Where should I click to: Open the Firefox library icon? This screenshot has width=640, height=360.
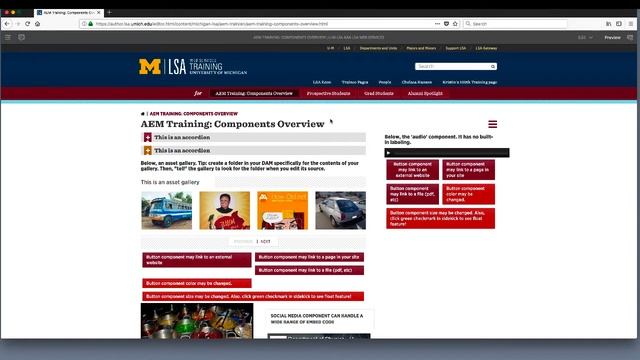pos(609,24)
